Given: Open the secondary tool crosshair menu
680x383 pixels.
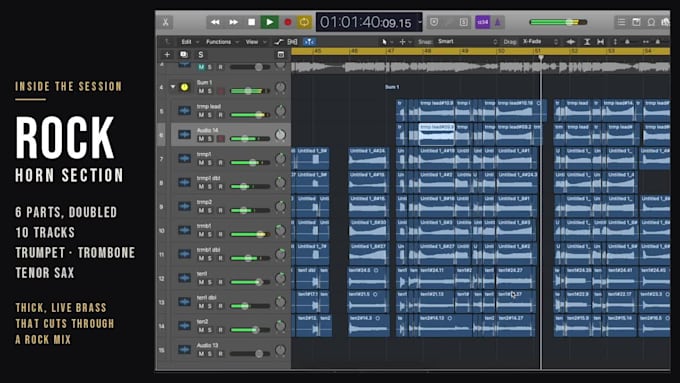Looking at the screenshot, I should [405, 42].
